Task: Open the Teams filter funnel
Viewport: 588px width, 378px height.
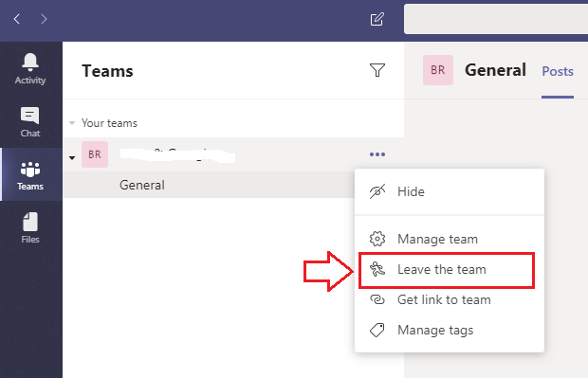Action: pos(377,70)
